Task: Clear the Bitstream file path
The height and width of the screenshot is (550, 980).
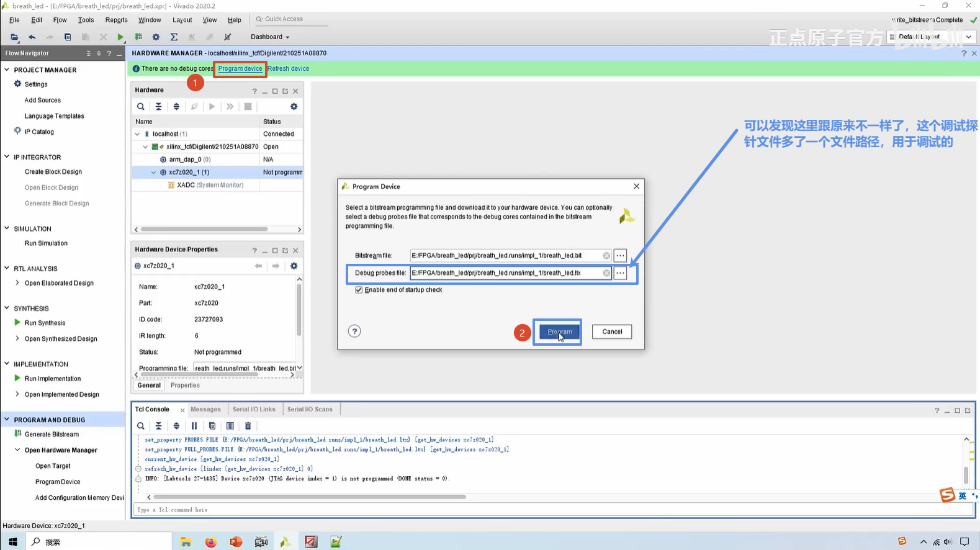Action: 606,256
